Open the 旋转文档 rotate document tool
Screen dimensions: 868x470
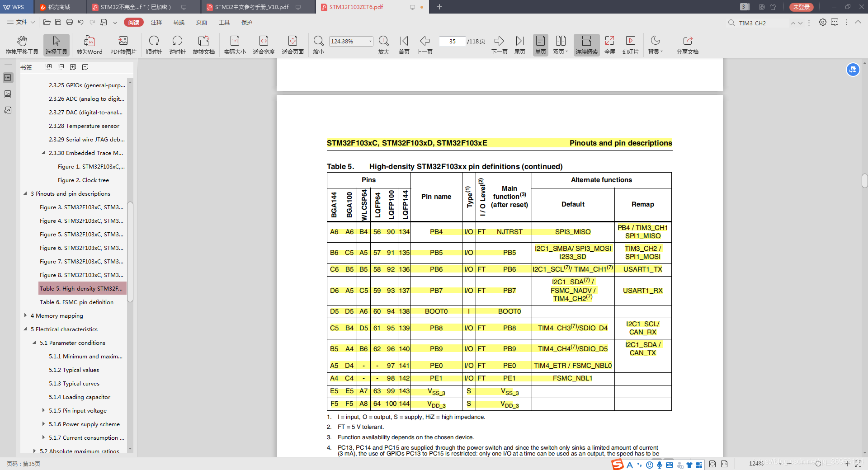[204, 45]
